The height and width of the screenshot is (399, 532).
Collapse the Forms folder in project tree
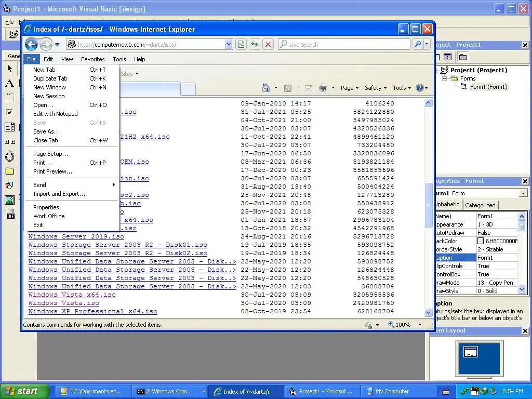point(444,78)
